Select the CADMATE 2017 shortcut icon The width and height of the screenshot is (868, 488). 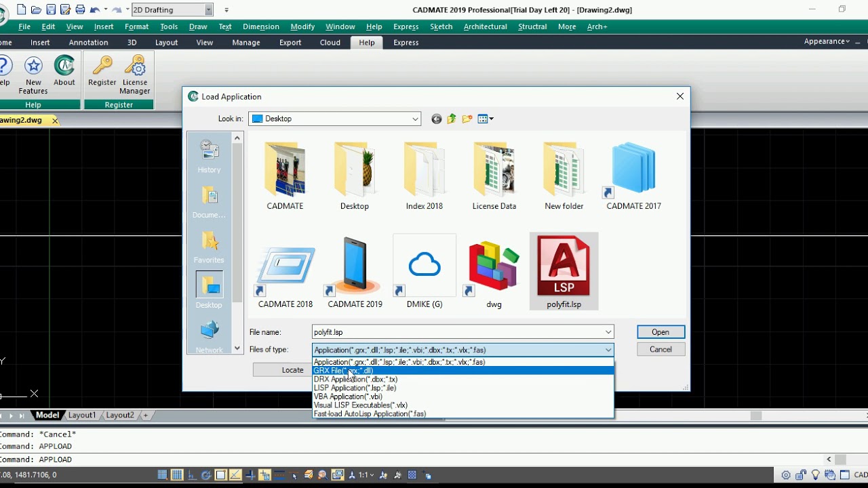click(x=633, y=175)
